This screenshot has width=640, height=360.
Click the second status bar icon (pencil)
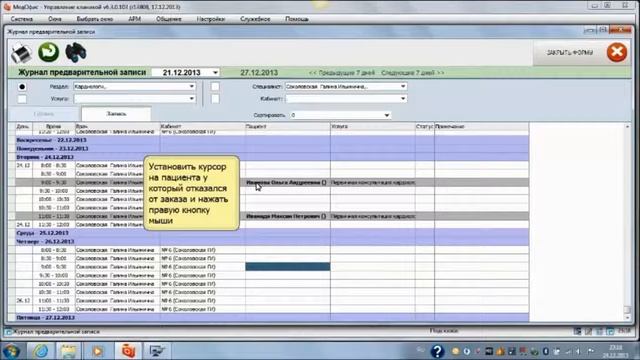[588, 331]
